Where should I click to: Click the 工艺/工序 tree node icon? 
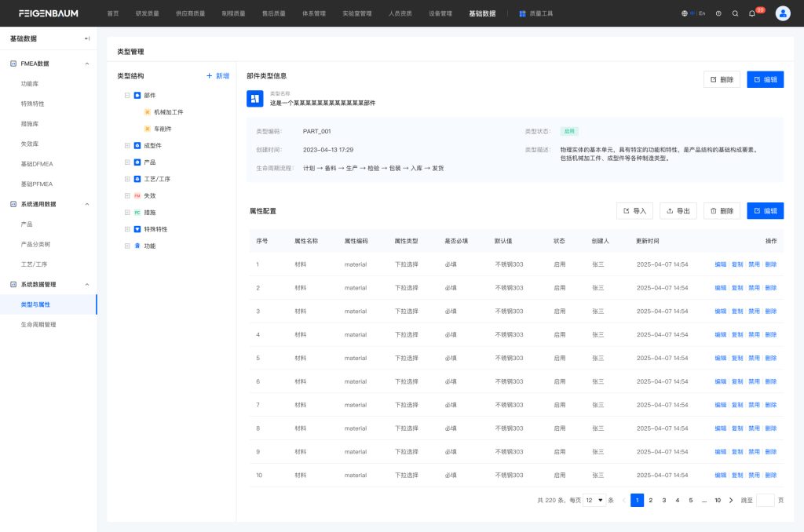pyautogui.click(x=137, y=180)
